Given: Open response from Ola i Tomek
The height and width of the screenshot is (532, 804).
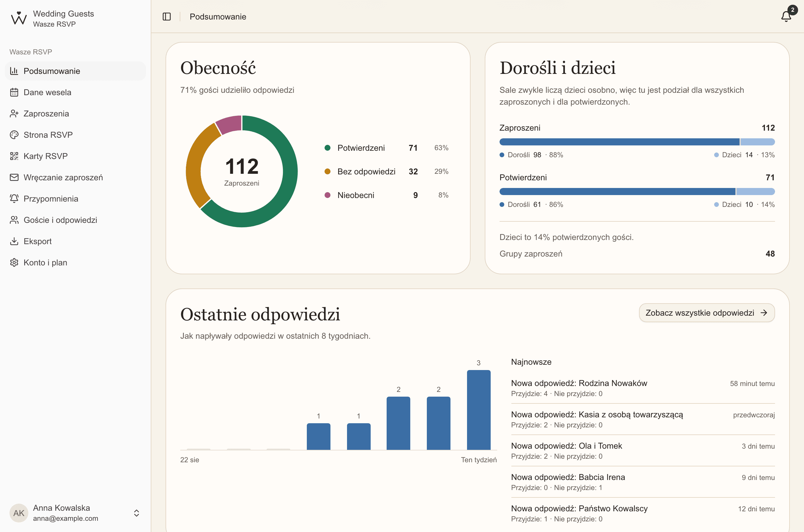Looking at the screenshot, I should 643,450.
